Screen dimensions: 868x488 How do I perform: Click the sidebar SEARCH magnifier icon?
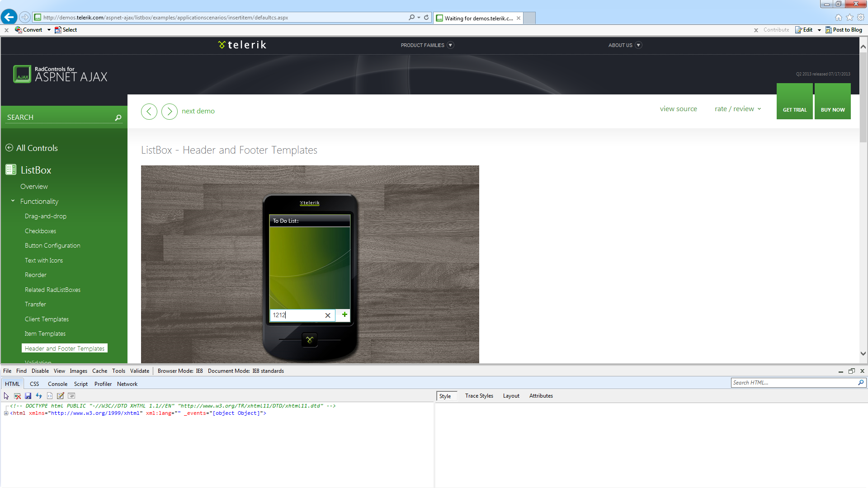pyautogui.click(x=118, y=117)
